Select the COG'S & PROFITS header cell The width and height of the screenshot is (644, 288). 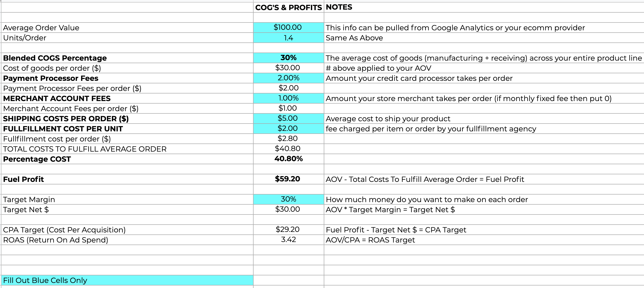(x=288, y=7)
